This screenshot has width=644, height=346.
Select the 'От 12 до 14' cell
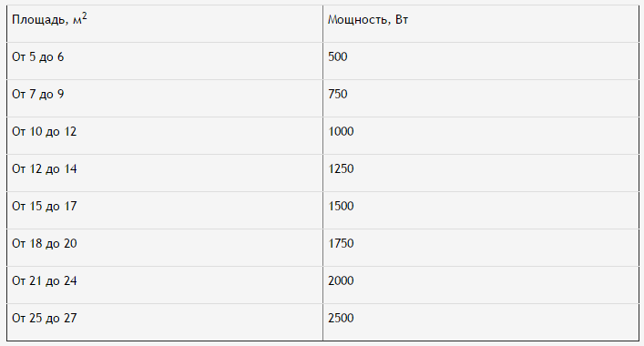point(165,173)
